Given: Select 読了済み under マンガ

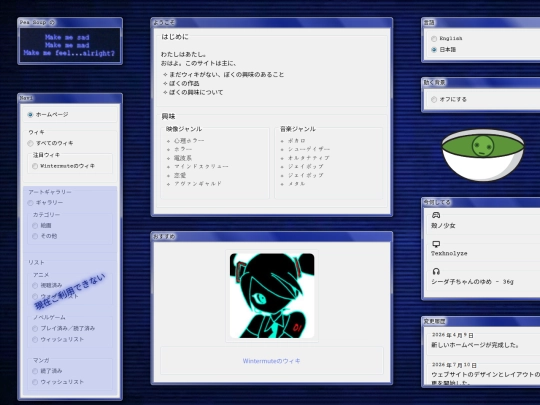Looking at the screenshot, I should click(x=35, y=371).
